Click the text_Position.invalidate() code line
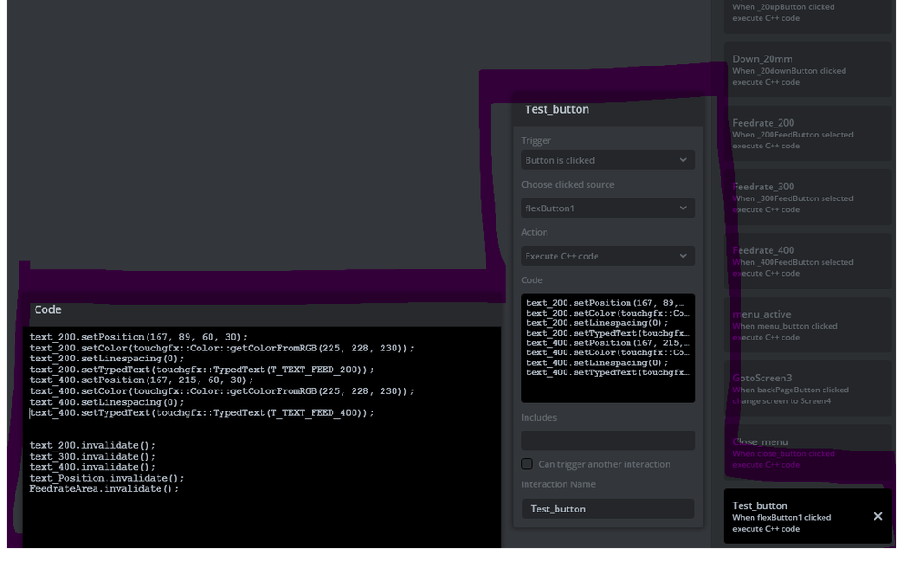910x588 pixels. tap(107, 478)
